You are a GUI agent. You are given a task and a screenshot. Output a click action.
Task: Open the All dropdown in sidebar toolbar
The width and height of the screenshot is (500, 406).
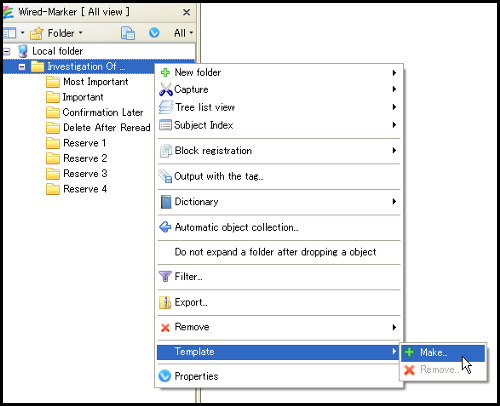point(183,33)
